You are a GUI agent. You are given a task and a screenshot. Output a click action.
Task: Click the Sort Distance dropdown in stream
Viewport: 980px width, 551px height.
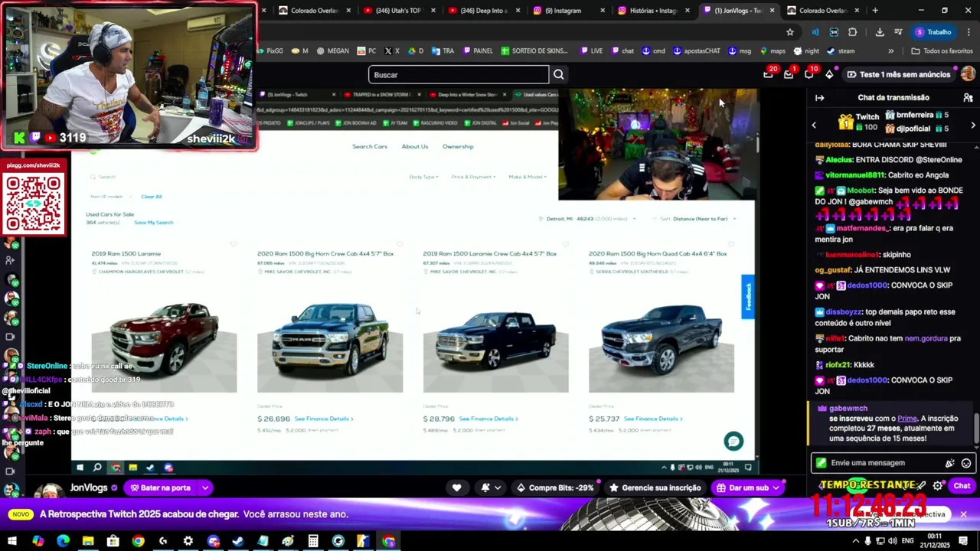click(698, 219)
